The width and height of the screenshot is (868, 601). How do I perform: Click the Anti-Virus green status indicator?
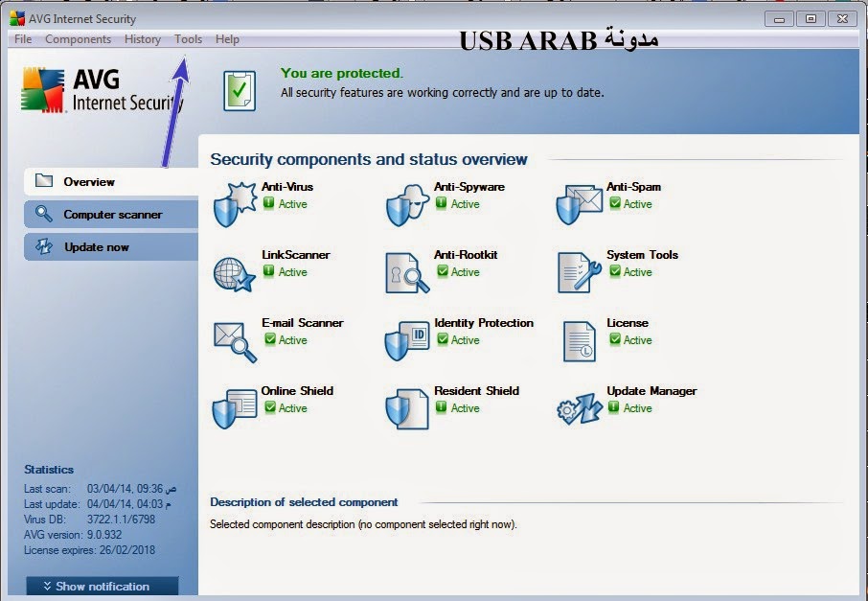(268, 203)
